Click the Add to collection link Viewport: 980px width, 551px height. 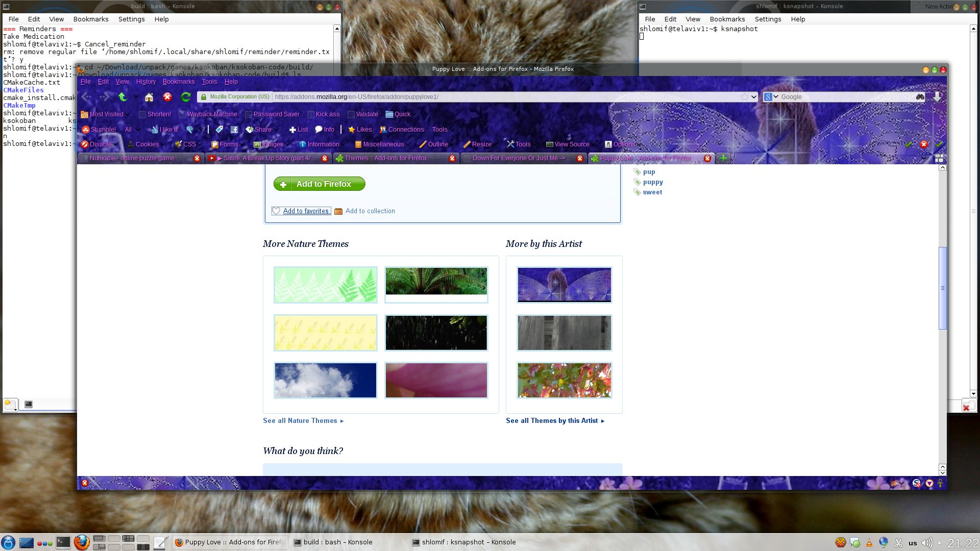click(x=365, y=211)
